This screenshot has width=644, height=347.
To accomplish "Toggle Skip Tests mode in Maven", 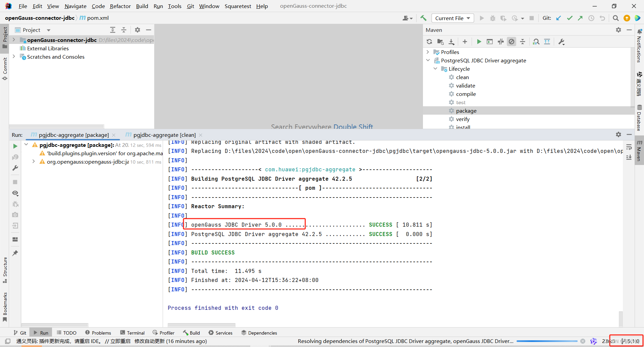I will point(512,42).
